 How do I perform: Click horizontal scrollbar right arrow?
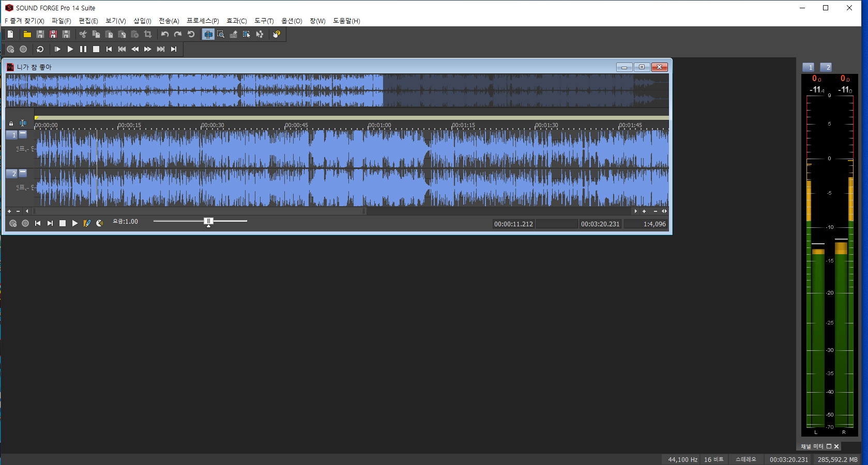click(635, 211)
